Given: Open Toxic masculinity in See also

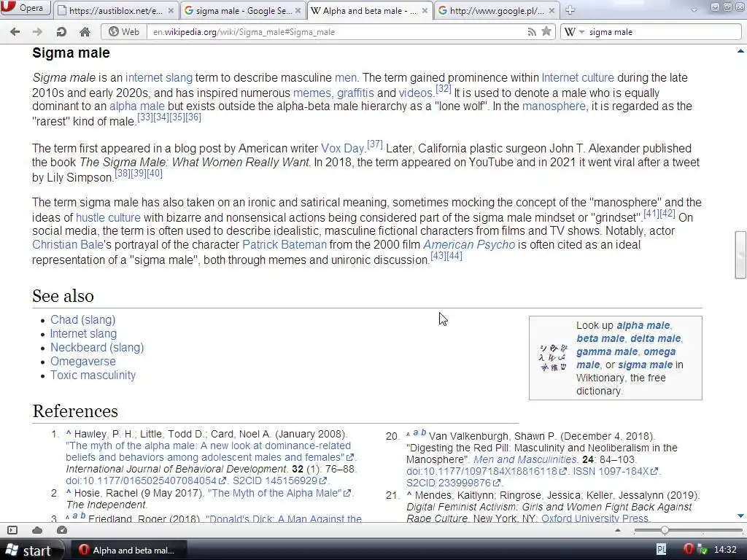Looking at the screenshot, I should [x=93, y=376].
